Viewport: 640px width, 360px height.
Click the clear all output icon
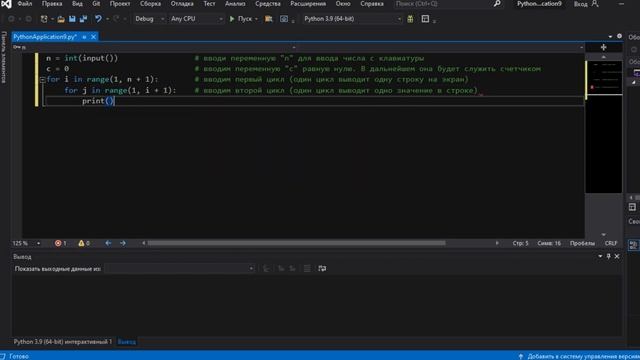(307, 269)
